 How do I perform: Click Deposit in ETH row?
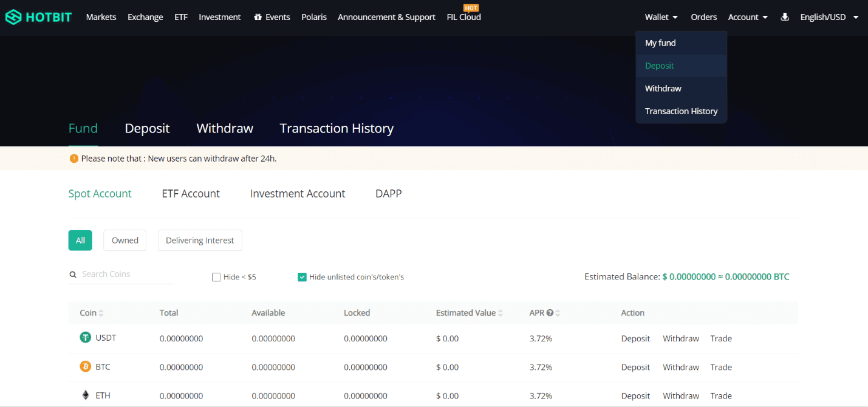[635, 395]
